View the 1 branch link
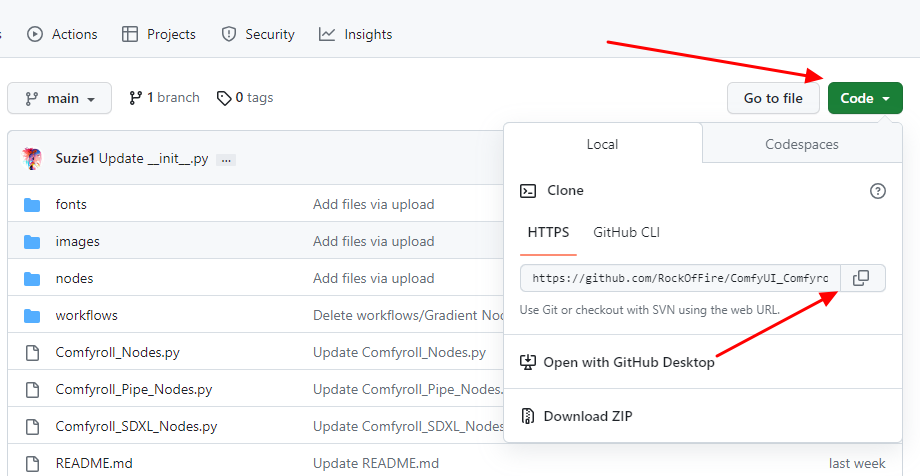Viewport: 920px width, 476px height. pyautogui.click(x=164, y=97)
